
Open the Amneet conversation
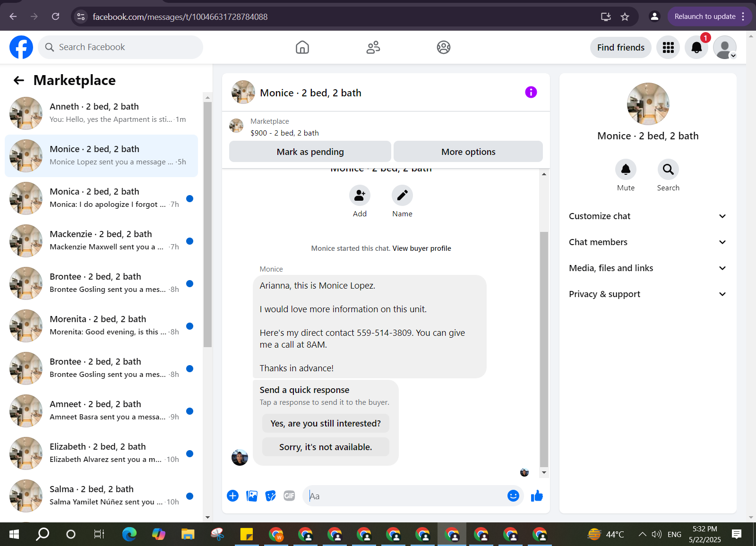click(x=101, y=411)
